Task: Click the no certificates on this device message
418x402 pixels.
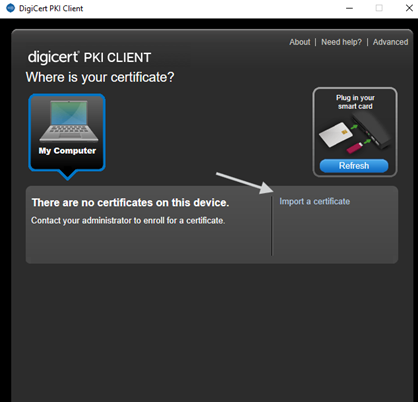Action: (130, 202)
